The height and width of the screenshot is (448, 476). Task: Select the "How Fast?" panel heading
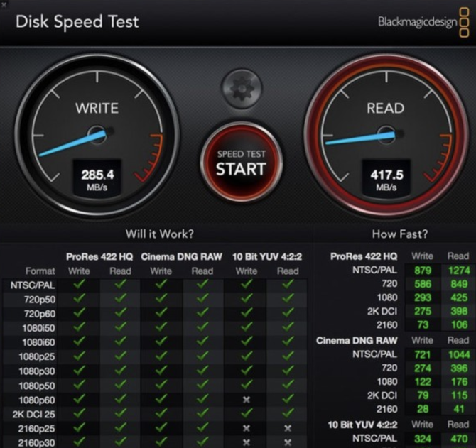click(x=400, y=234)
